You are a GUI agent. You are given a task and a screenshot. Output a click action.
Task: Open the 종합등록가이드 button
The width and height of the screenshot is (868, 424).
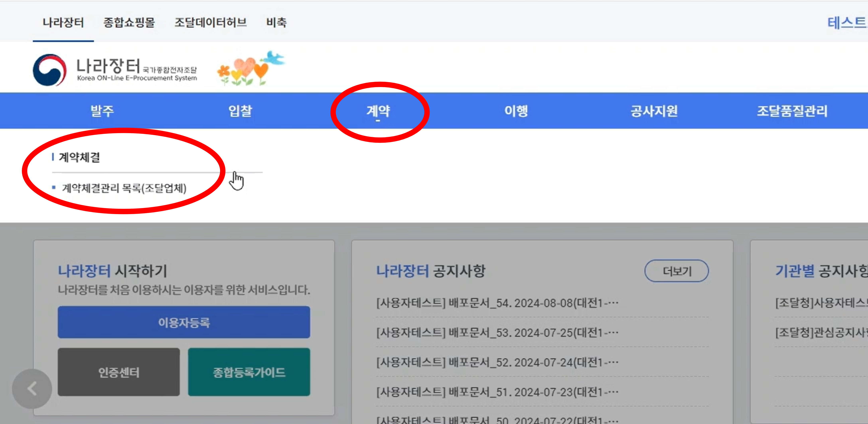click(249, 372)
